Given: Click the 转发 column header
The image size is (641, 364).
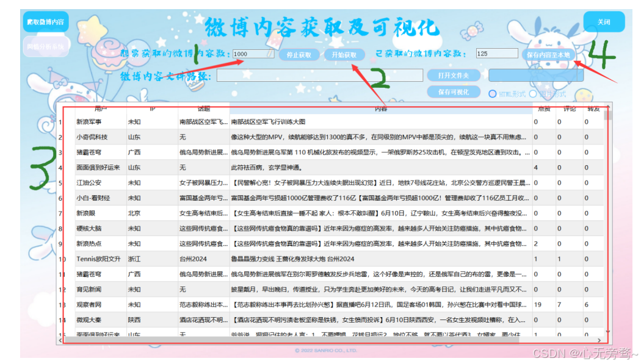Looking at the screenshot, I should coord(593,109).
